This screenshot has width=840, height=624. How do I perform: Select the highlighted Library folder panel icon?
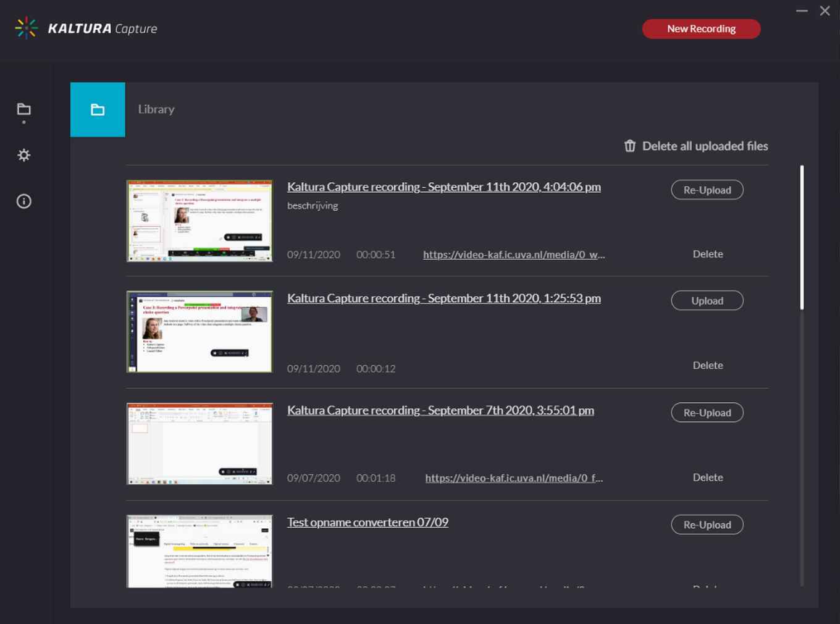(x=98, y=109)
